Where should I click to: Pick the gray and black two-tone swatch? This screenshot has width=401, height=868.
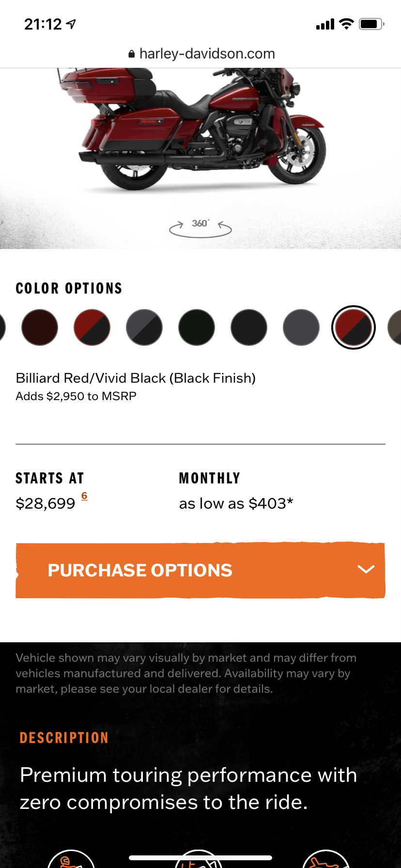tap(144, 327)
